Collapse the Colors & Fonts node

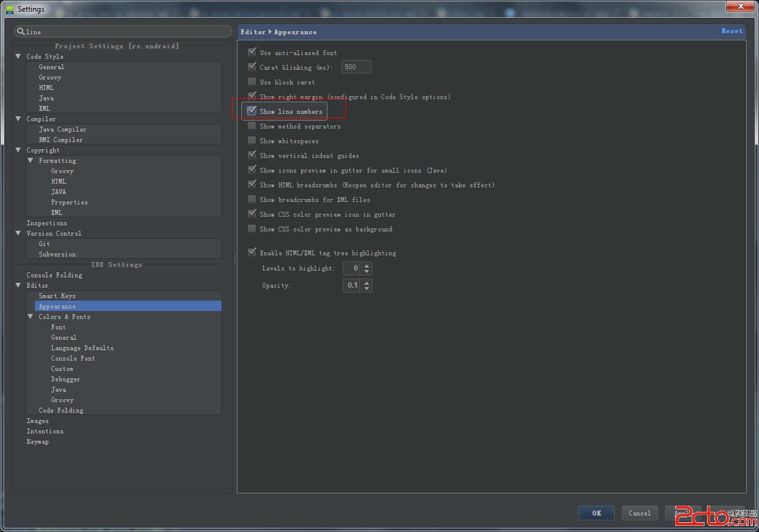coord(31,317)
